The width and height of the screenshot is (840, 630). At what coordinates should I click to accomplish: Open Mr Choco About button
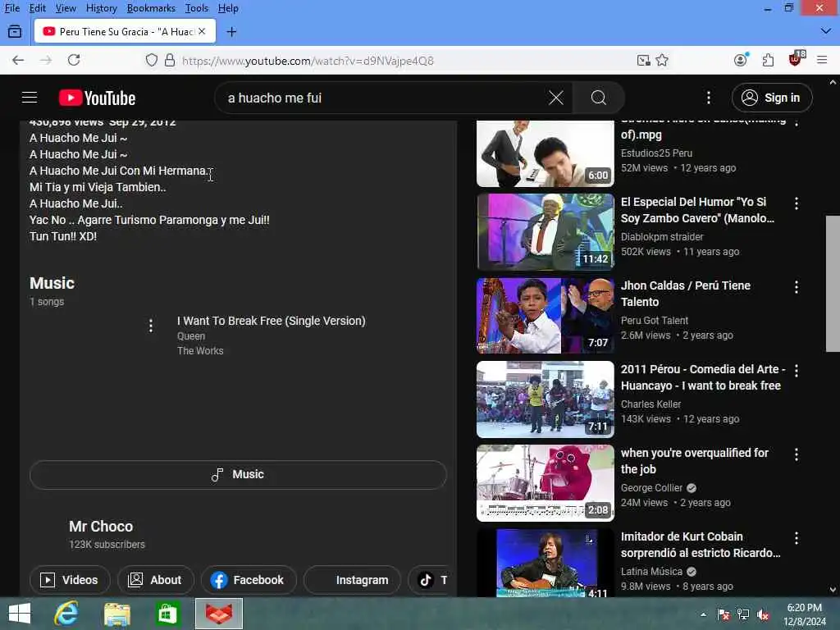click(x=155, y=580)
